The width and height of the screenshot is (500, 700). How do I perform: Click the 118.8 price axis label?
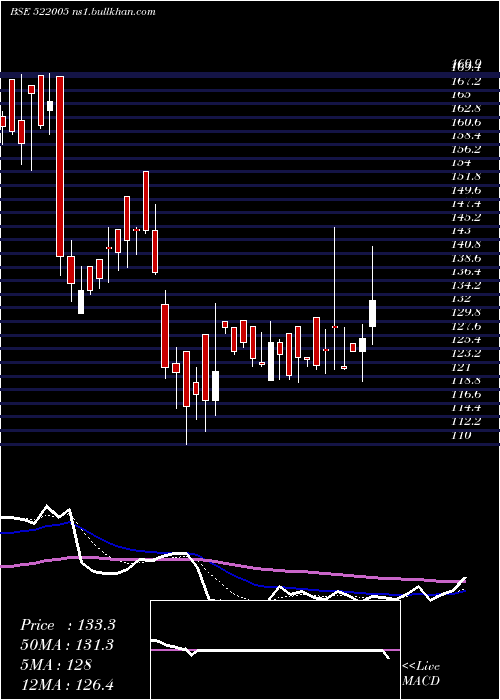pos(467,380)
